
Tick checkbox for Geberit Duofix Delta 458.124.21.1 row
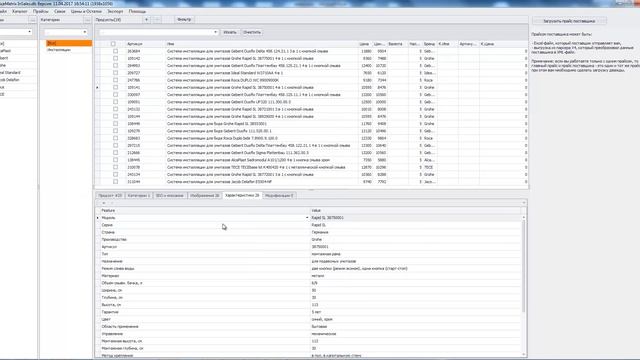[x=116, y=51]
